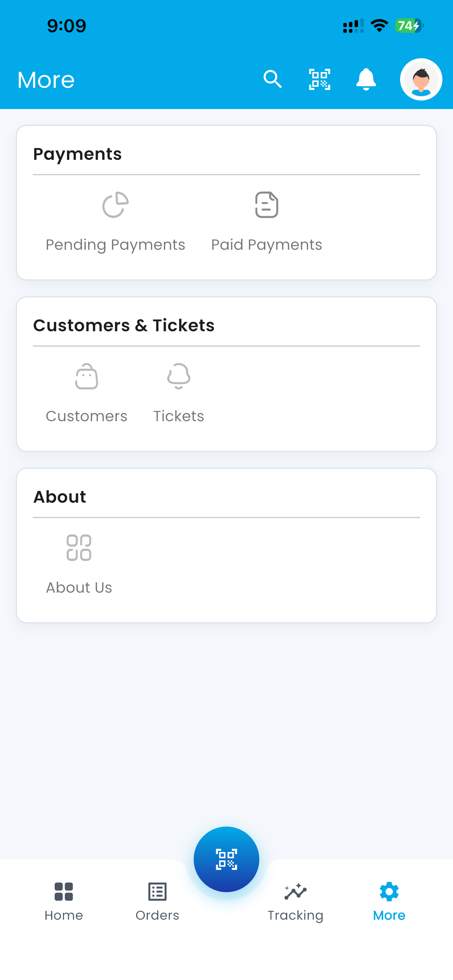
Task: Select the Pending Payments pie icon
Action: 116,205
